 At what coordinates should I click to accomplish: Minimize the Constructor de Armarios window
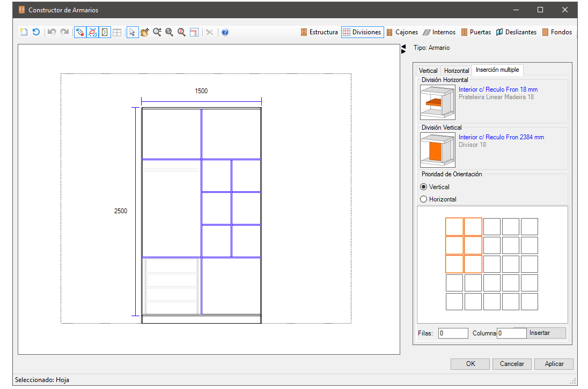[516, 10]
